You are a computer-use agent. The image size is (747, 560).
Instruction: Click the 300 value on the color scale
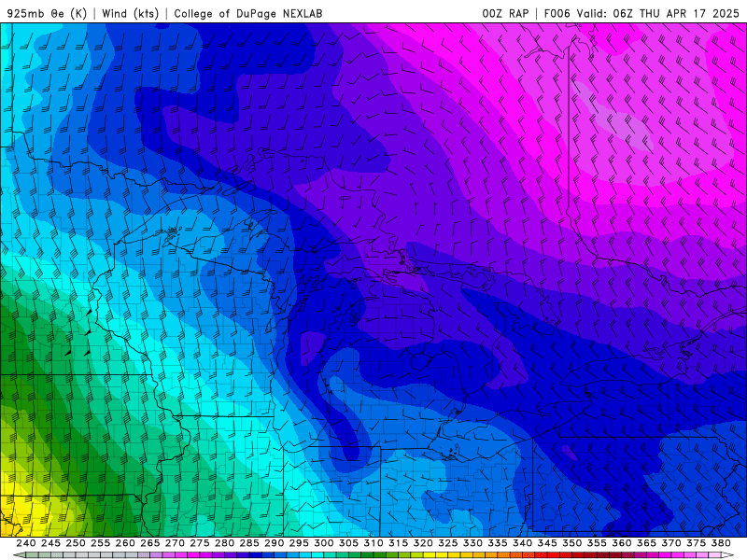pyautogui.click(x=323, y=543)
